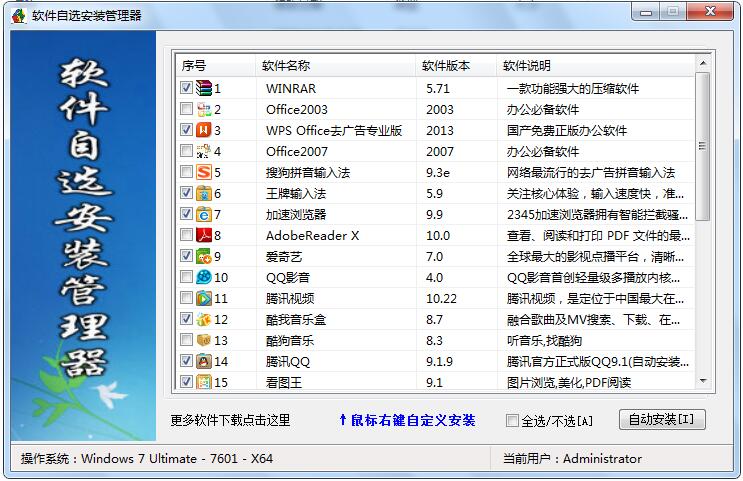Click the Office2003 icon in row 2
The width and height of the screenshot is (743, 481).
tap(204, 109)
